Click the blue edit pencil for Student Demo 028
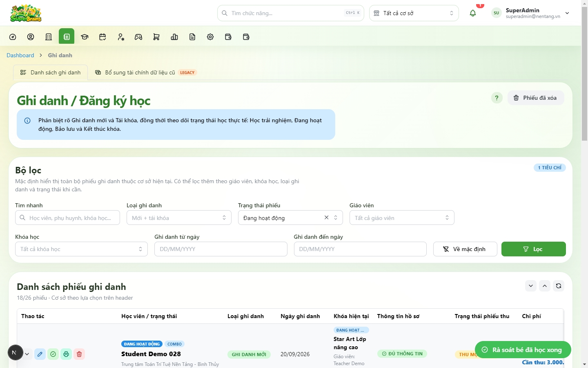The height and width of the screenshot is (368, 588). pyautogui.click(x=40, y=354)
